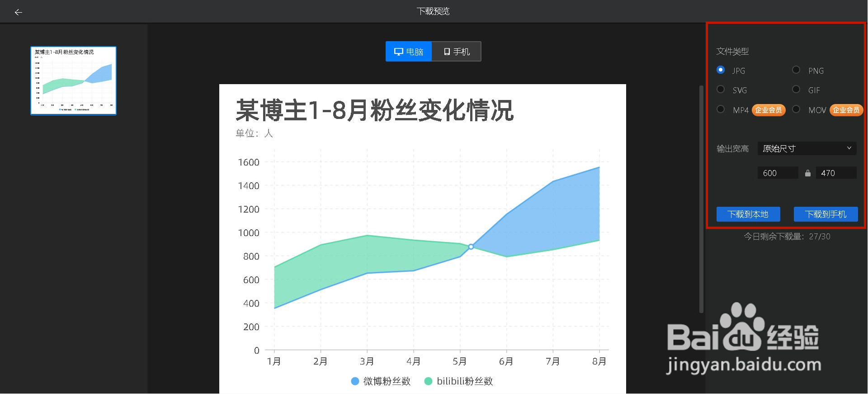Switch to 手机 preview tab
The image size is (868, 394).
pyautogui.click(x=457, y=52)
